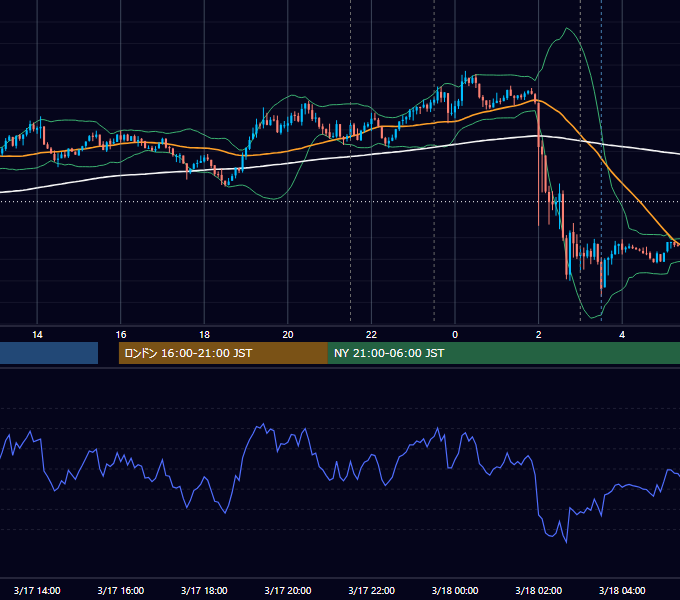
Task: Click the 3/17 22:00 date label
Action: click(x=372, y=590)
